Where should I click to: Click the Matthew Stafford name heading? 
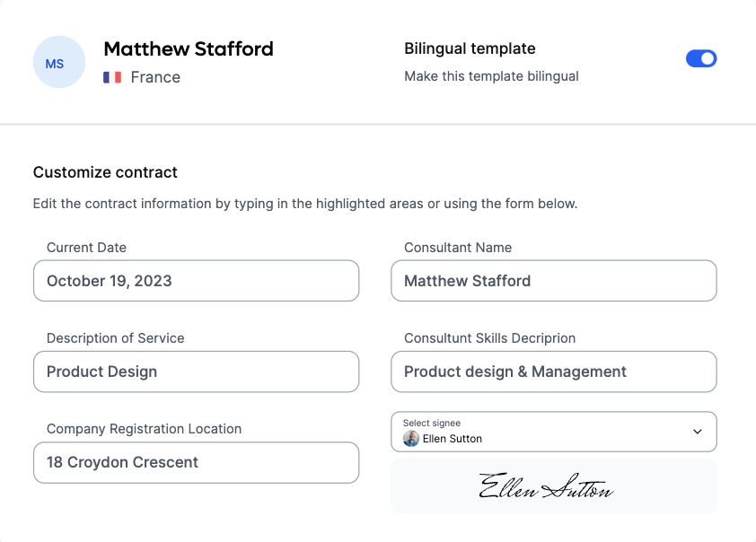[189, 49]
